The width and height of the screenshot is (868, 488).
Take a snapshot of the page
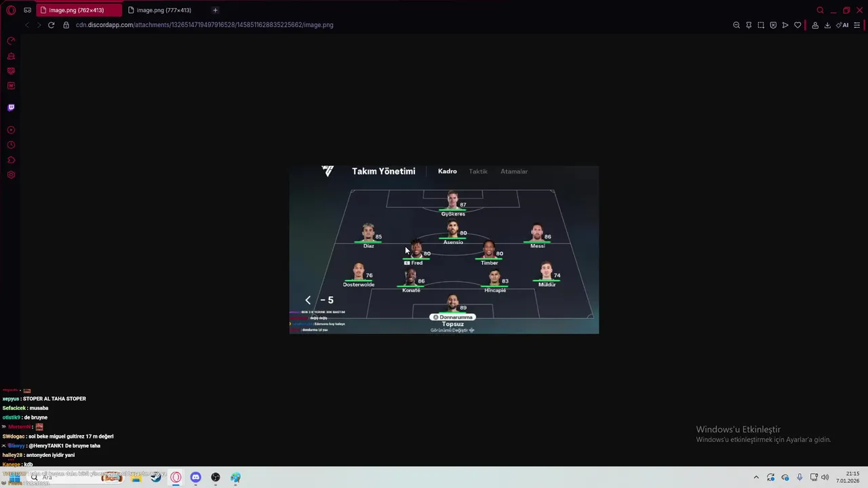761,25
